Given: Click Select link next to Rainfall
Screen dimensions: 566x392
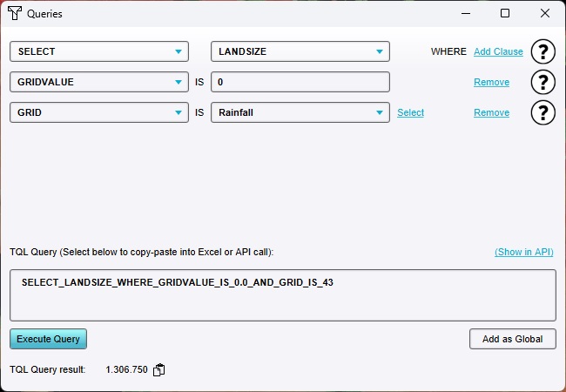Looking at the screenshot, I should tap(410, 112).
